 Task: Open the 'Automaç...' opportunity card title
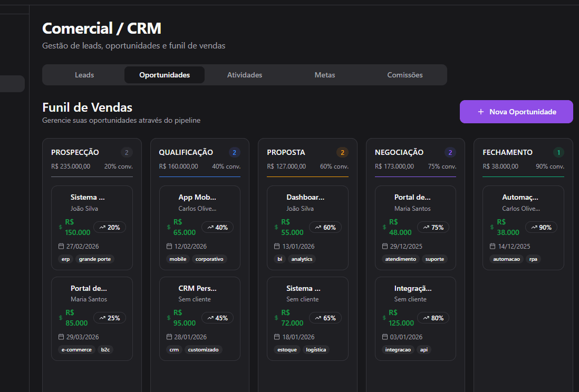pos(520,197)
